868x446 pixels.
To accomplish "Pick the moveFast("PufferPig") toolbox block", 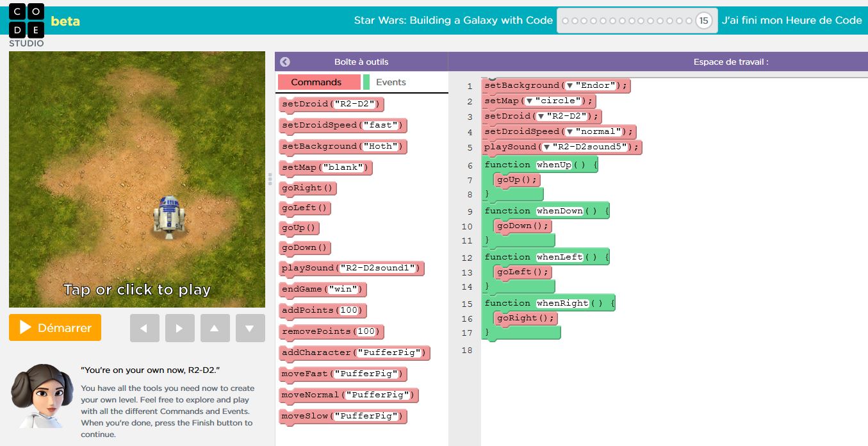I will click(x=343, y=374).
